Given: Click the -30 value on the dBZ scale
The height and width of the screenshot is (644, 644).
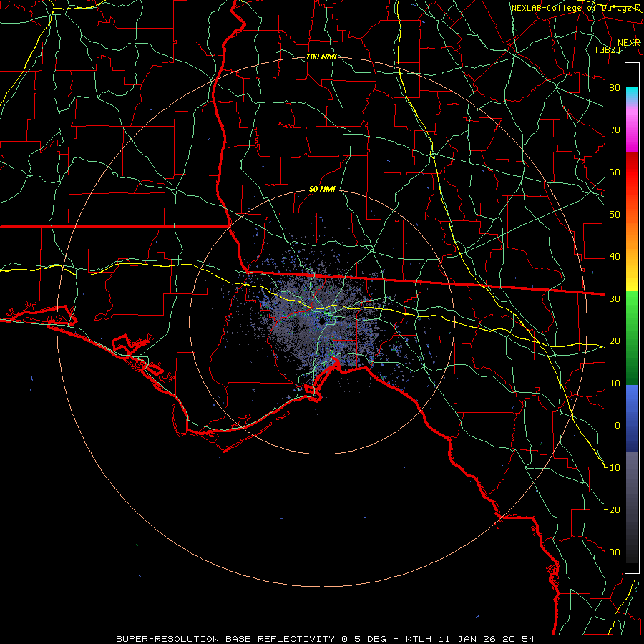Looking at the screenshot, I should point(612,552).
